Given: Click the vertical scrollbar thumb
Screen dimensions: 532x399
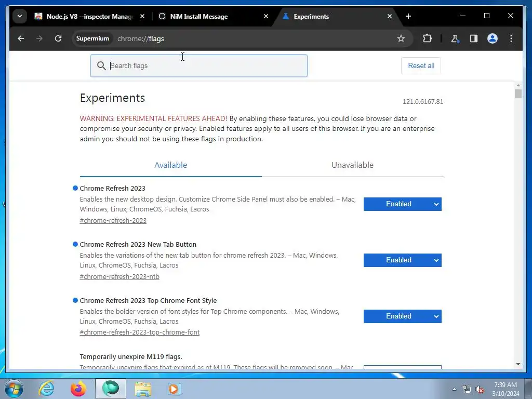Looking at the screenshot, I should click(518, 94).
